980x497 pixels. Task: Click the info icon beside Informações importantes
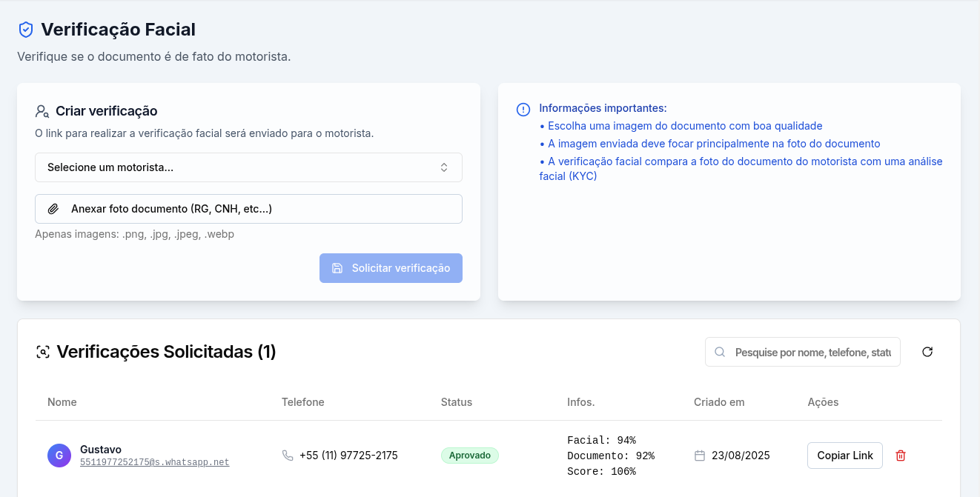pos(523,108)
